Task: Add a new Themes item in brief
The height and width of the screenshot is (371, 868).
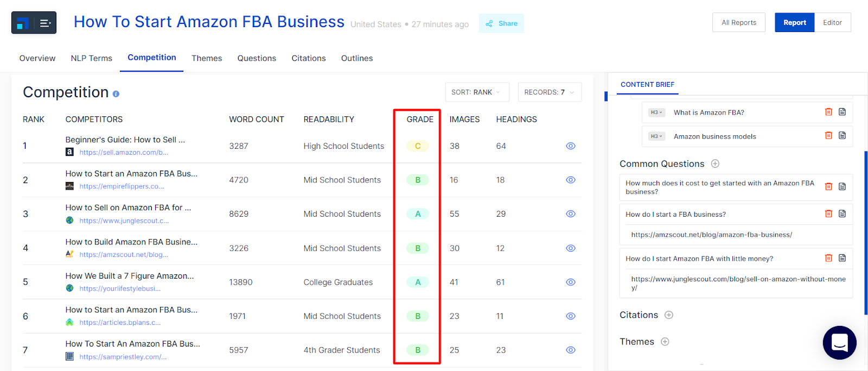Action: pyautogui.click(x=665, y=342)
